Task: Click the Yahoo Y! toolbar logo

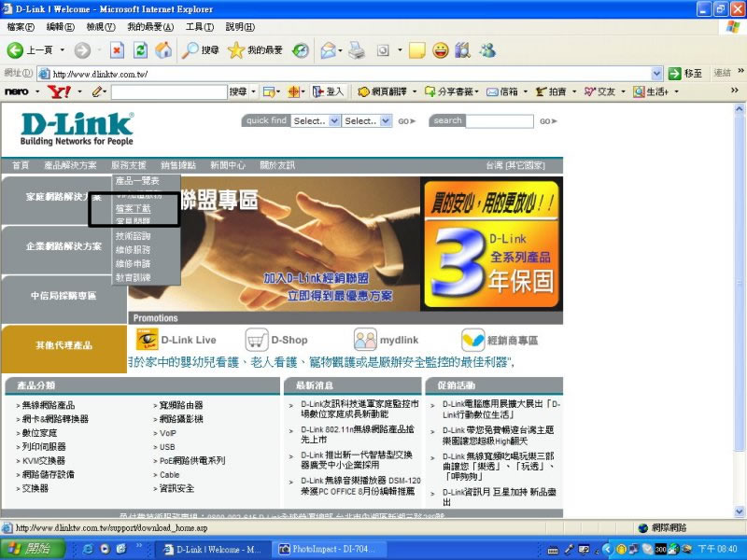Action: (59, 91)
